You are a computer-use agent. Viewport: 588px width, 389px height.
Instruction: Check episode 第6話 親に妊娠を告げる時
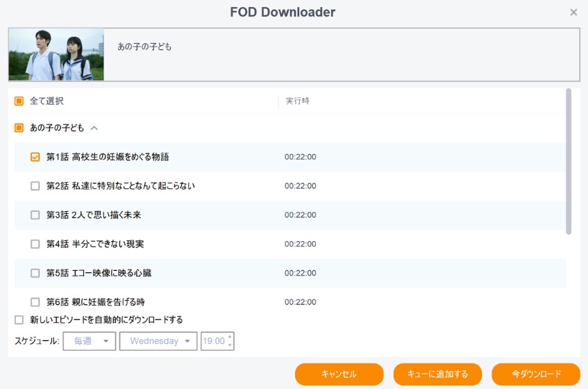[35, 302]
